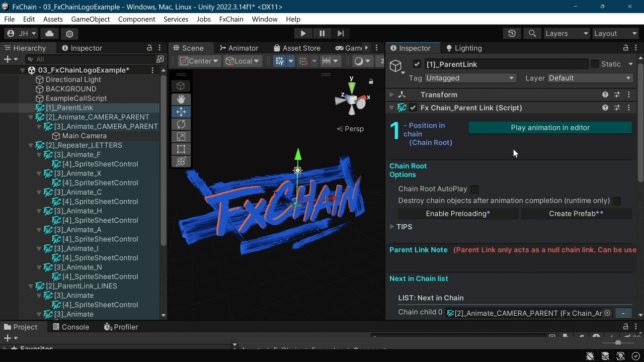Screen dimensions: 644x362
Task: Select the Rotate tool
Action: (x=181, y=124)
